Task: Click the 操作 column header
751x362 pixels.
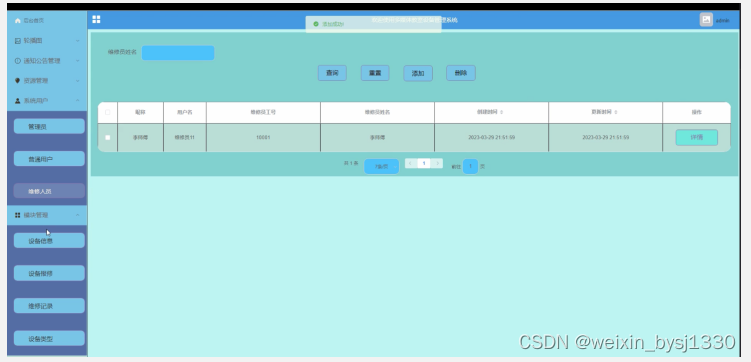Action: pyautogui.click(x=696, y=112)
